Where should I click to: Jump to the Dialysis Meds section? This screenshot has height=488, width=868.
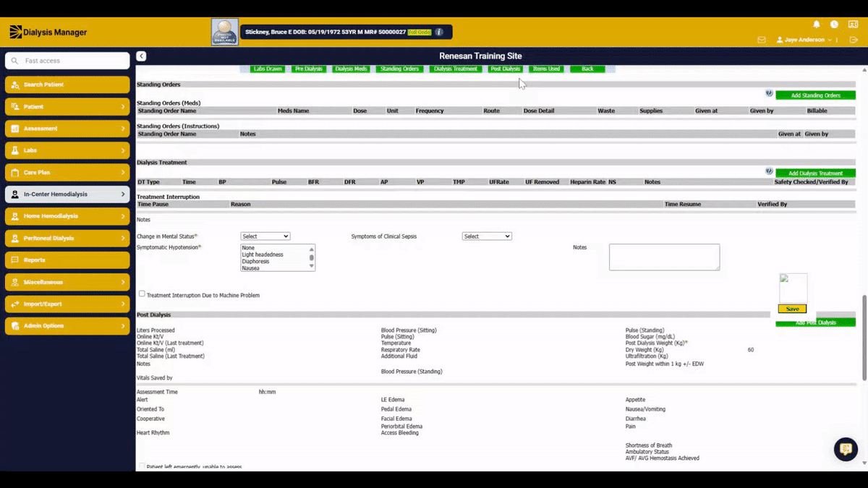[x=352, y=69]
